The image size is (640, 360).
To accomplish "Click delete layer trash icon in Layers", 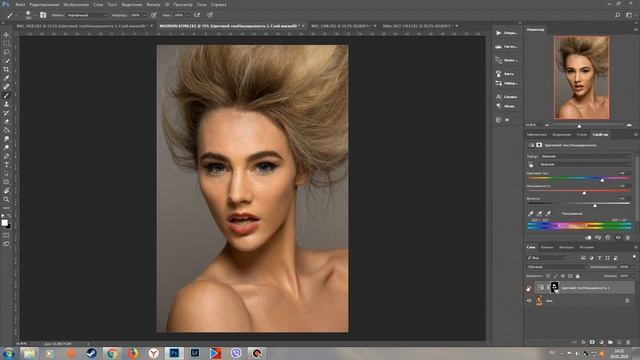I will pyautogui.click(x=628, y=342).
